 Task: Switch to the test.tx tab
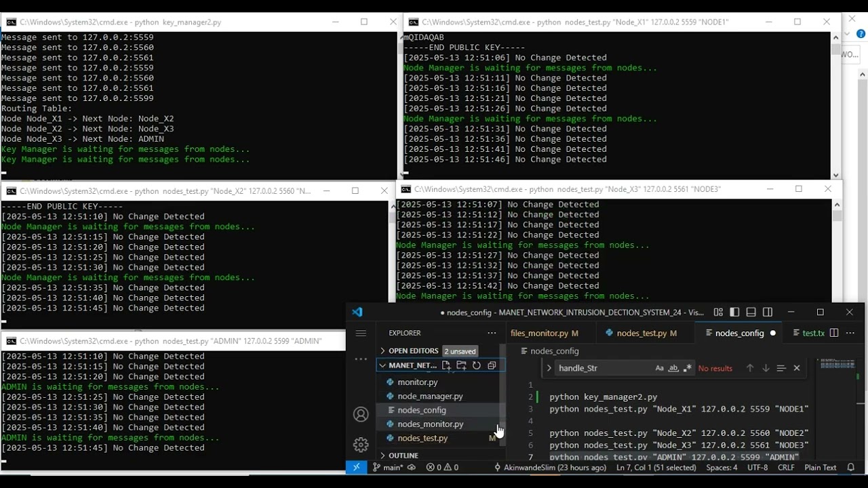pyautogui.click(x=808, y=333)
